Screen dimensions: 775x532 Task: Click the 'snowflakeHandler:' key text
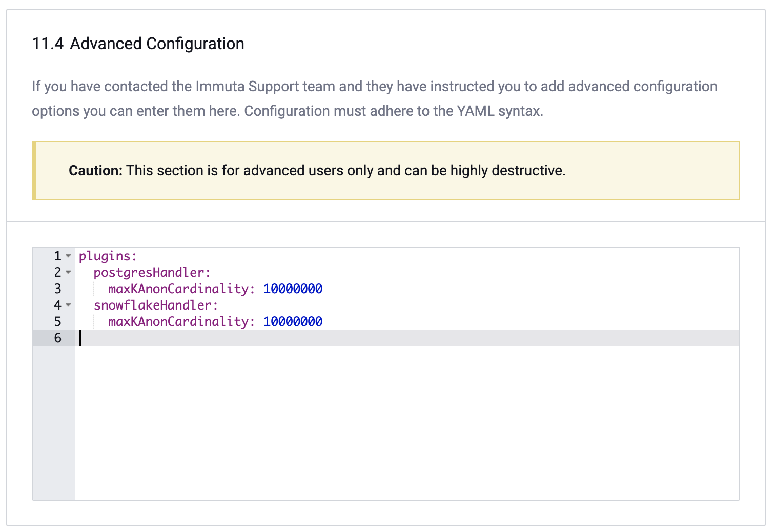(156, 305)
